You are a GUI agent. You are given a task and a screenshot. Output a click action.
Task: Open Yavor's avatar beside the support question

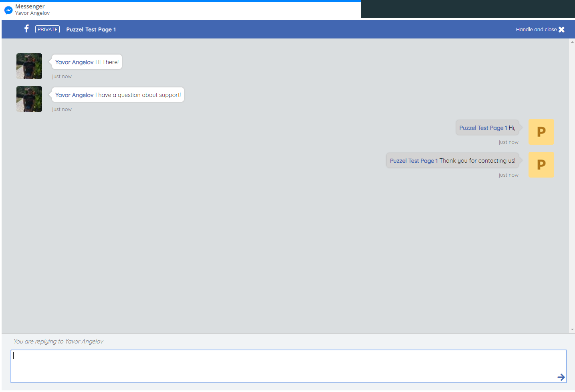coord(29,99)
